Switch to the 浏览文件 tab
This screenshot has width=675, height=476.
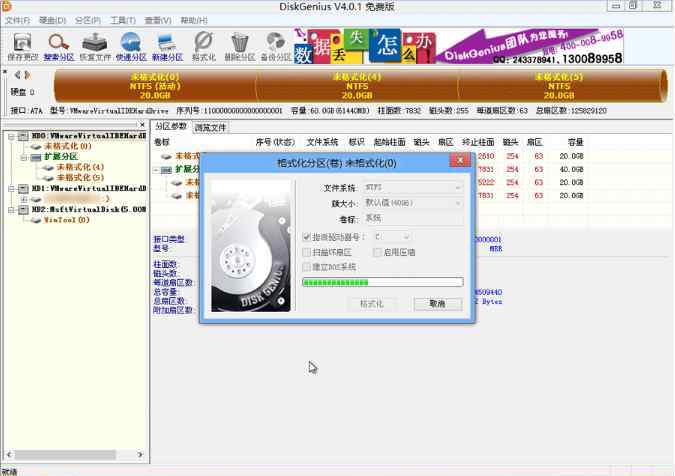(210, 127)
